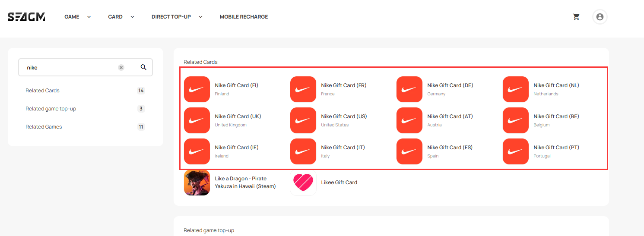Expand the CARD dropdown menu

pyautogui.click(x=121, y=17)
